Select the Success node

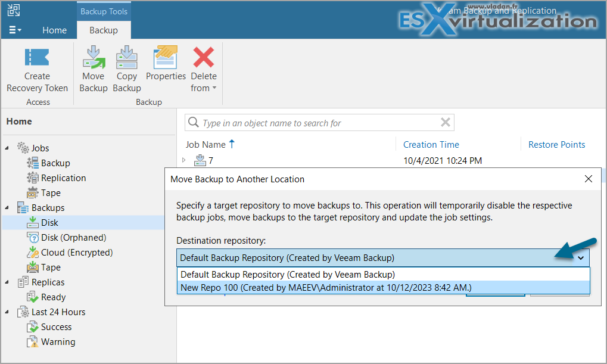click(56, 327)
